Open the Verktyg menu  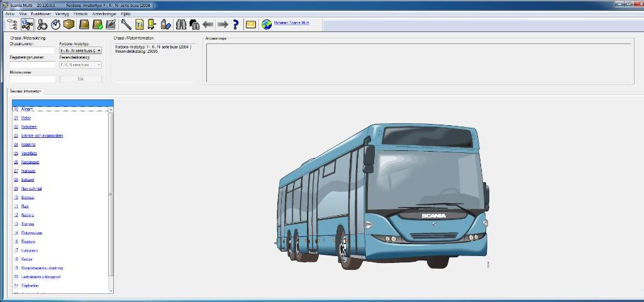coord(62,14)
